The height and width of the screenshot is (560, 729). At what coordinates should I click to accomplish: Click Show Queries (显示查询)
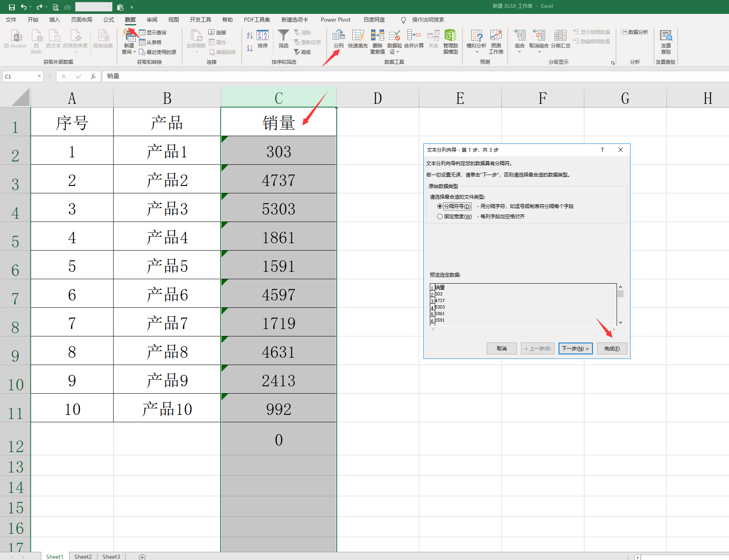tap(153, 32)
